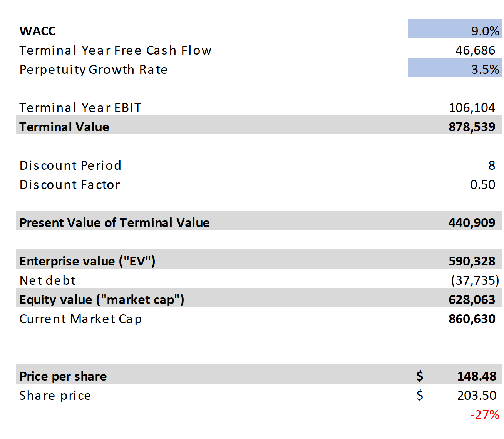Select the red -27% percentage cell

coord(484,414)
